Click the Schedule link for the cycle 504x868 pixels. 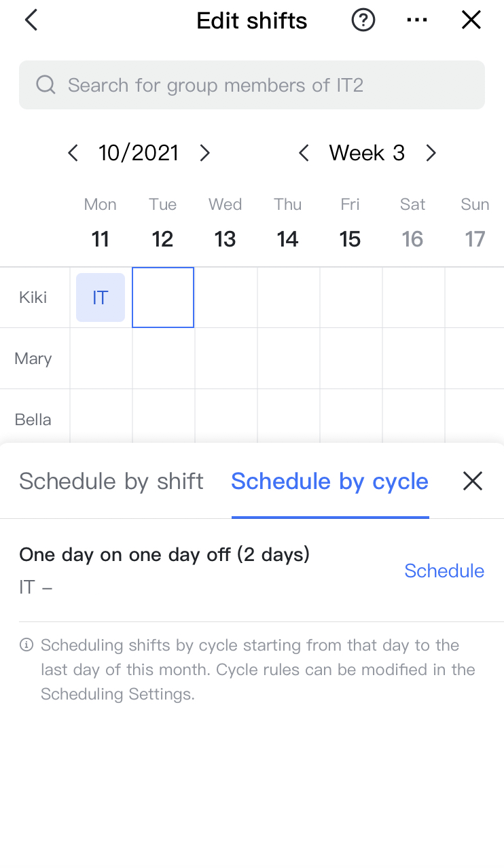pyautogui.click(x=444, y=571)
